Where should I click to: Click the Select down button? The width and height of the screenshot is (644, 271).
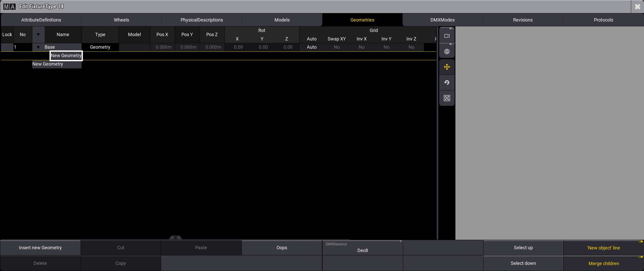[x=523, y=263]
